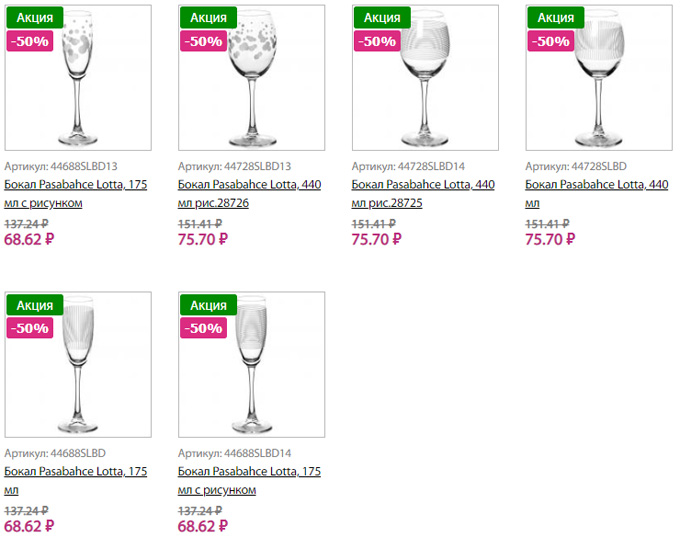Click '-50%' discount badge on item 44728SLBD
The width and height of the screenshot is (680, 549).
click(x=552, y=41)
